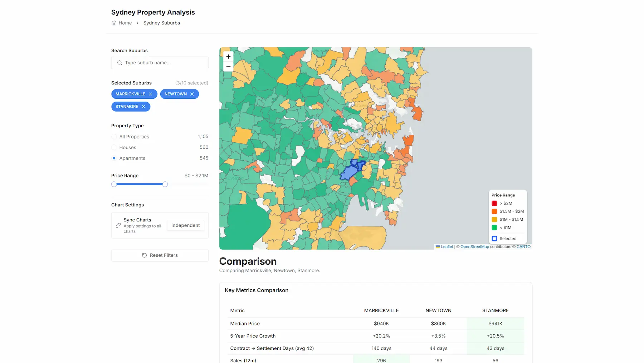644x363 pixels.
Task: Click the Leaflet flag icon in map attribution
Action: pyautogui.click(x=438, y=246)
